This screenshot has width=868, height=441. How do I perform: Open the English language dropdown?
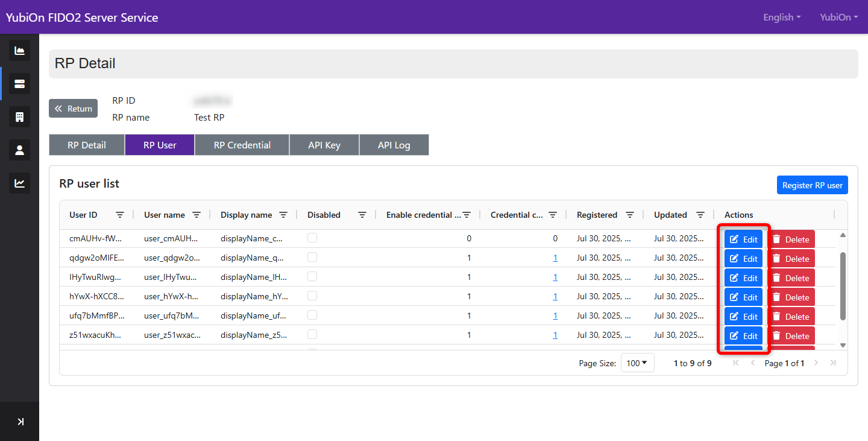tap(782, 17)
